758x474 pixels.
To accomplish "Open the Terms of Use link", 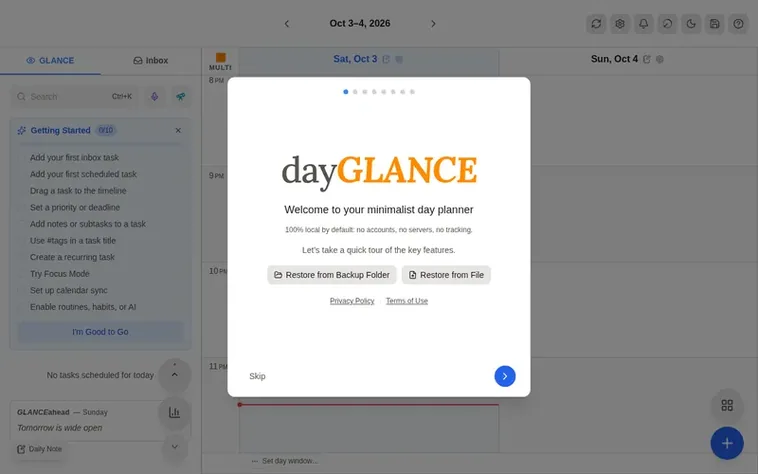I will pyautogui.click(x=407, y=301).
